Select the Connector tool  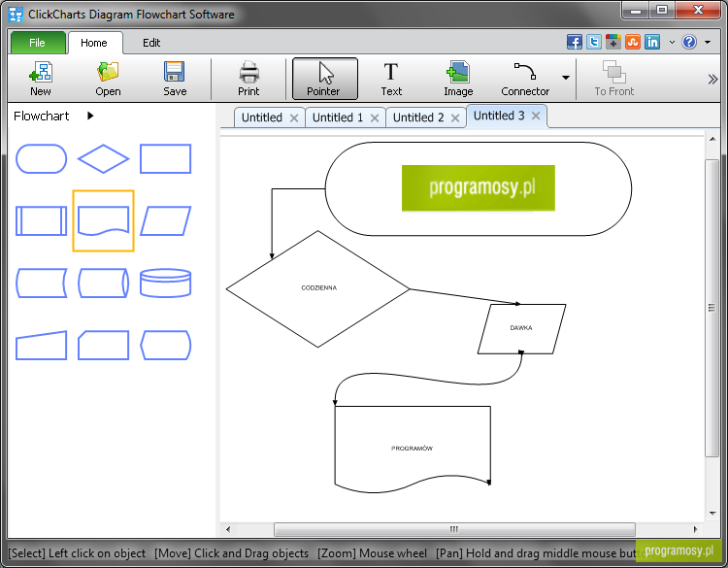[x=525, y=78]
